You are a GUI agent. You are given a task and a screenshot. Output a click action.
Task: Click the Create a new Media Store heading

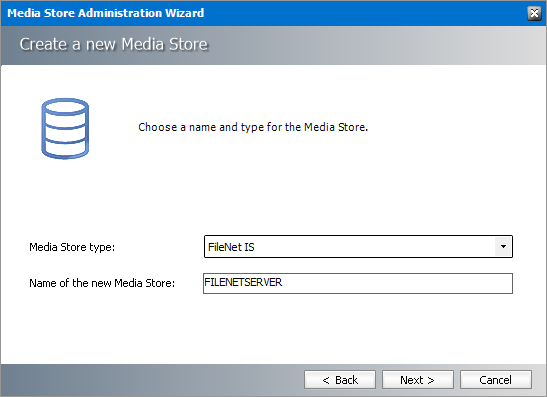pos(114,44)
